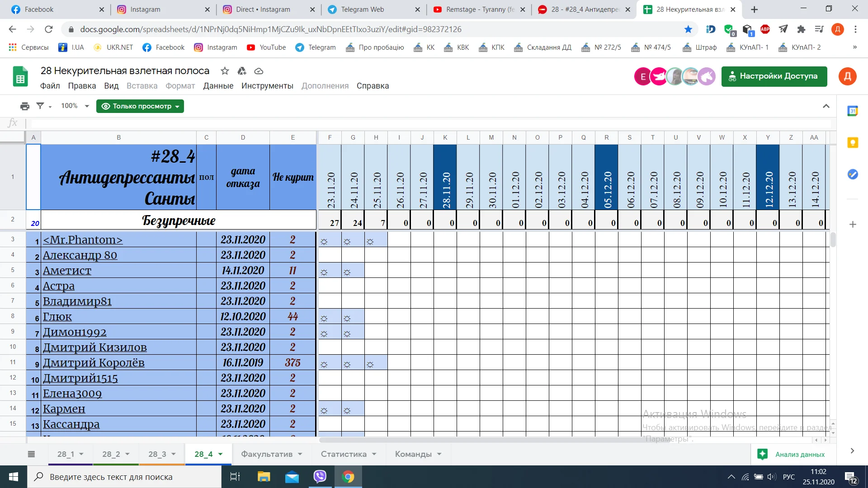Click the formula bar input field

click(x=407, y=123)
